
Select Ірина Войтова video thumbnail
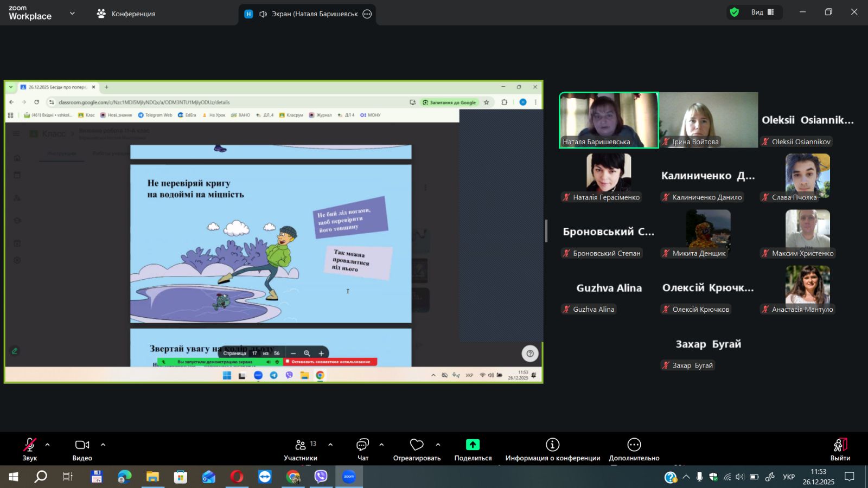[x=708, y=120]
